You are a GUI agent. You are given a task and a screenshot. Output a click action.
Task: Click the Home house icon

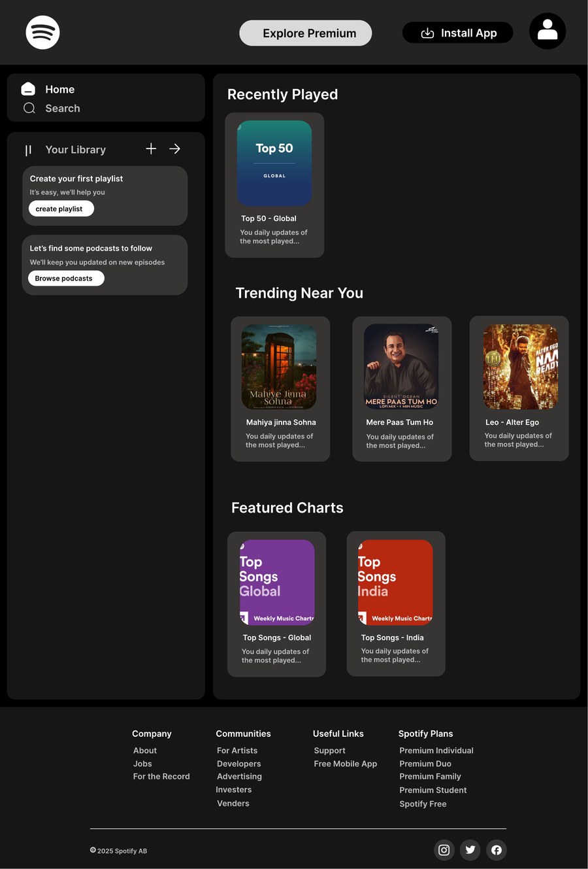pos(28,89)
